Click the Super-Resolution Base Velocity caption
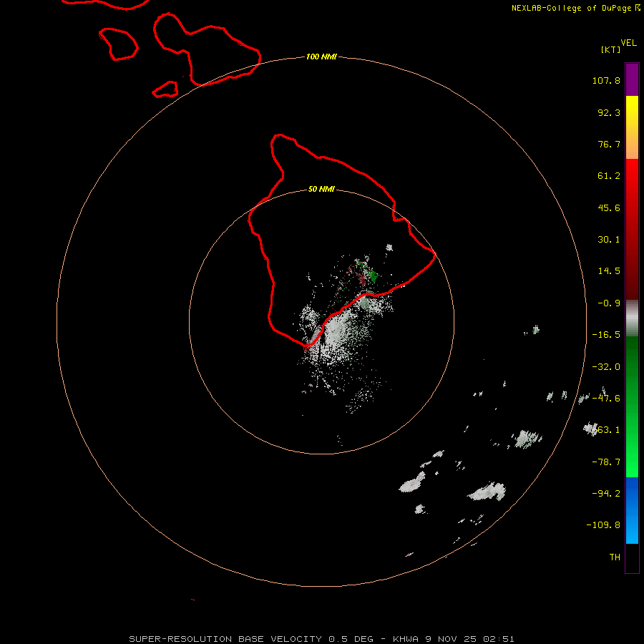 pyautogui.click(x=321, y=639)
